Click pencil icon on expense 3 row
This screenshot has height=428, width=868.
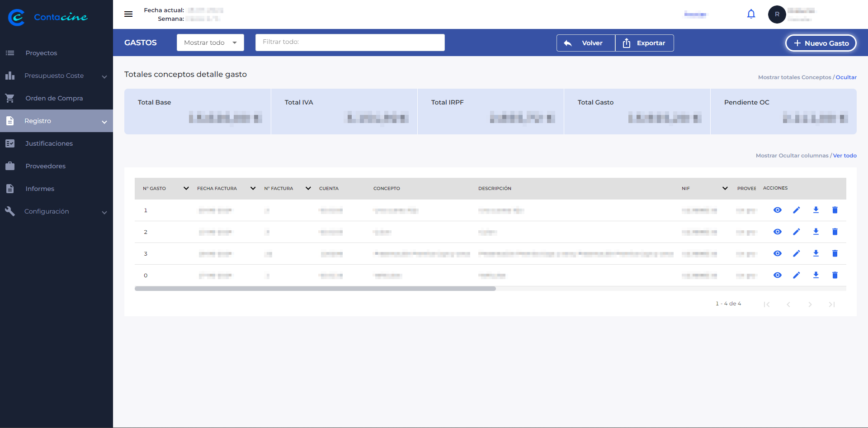797,253
